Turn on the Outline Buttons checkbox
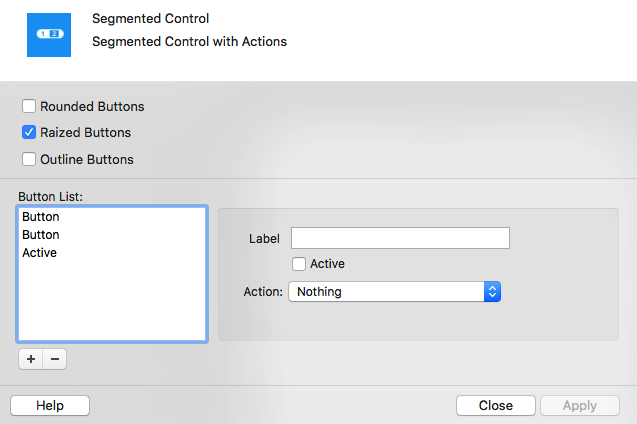This screenshot has height=424, width=637. click(30, 159)
